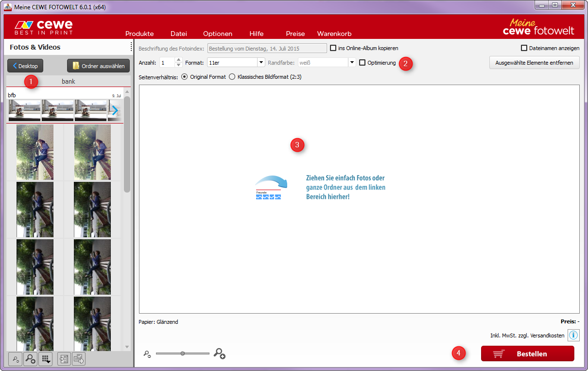
Task: Click the Meine CEWE Fotowelt logo
Action: coord(538,27)
